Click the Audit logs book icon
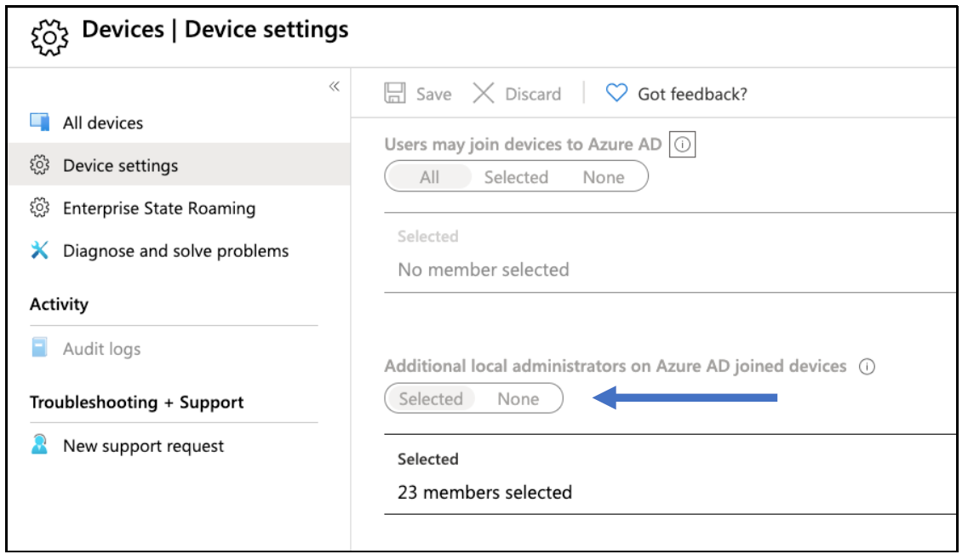Screen dimensions: 968x560 [39, 347]
